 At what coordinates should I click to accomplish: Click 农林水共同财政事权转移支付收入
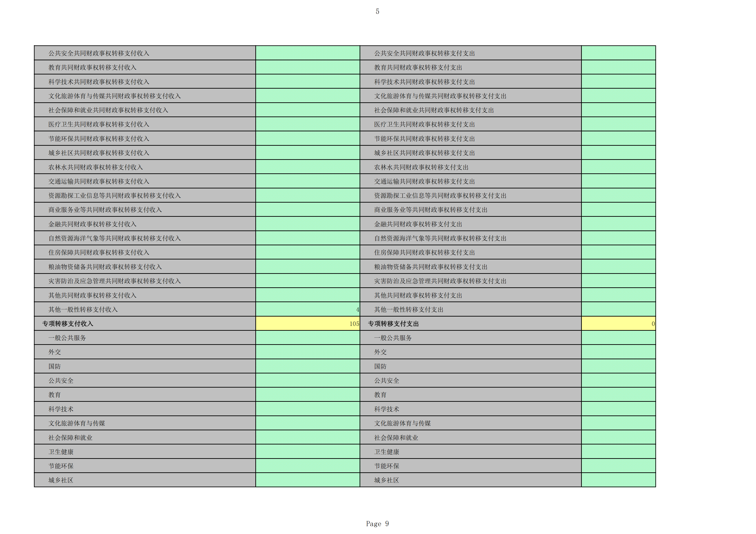click(x=96, y=167)
